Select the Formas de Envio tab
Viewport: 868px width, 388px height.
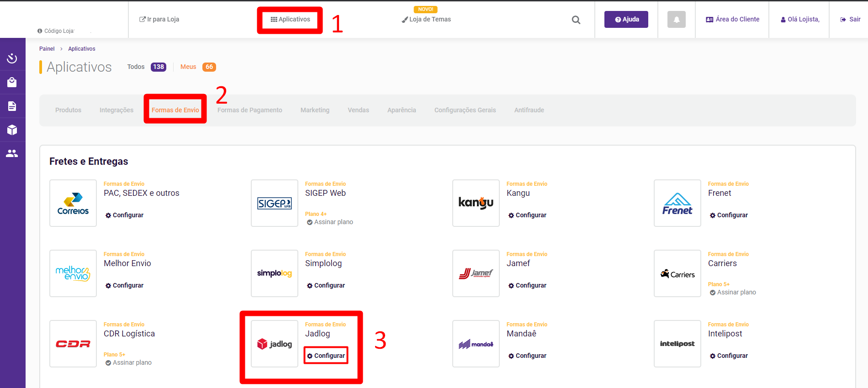(175, 110)
